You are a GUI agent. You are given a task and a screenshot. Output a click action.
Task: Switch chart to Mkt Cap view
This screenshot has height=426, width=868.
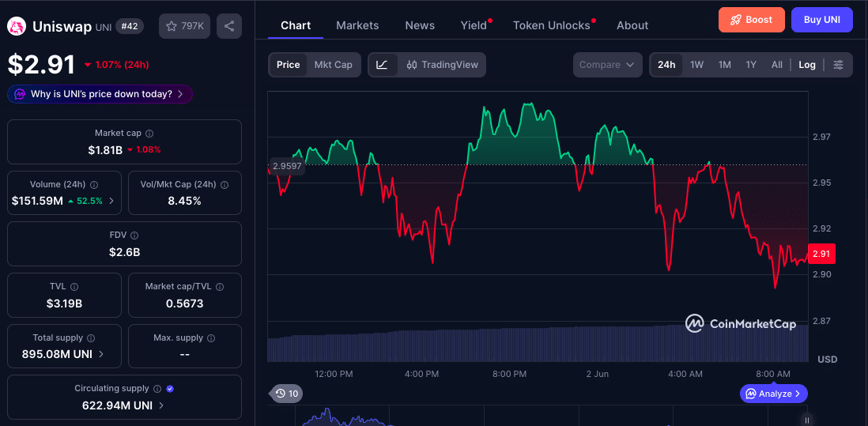point(334,65)
